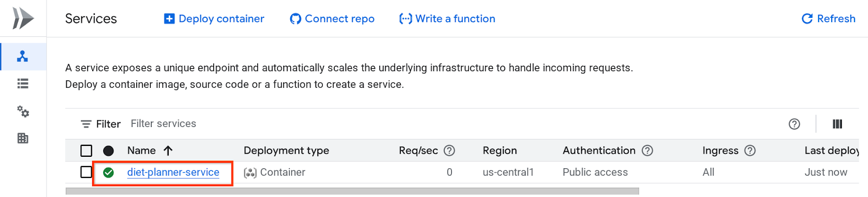Screen dimensions: 868x197
Task: Sort by Name column arrow
Action: [168, 150]
